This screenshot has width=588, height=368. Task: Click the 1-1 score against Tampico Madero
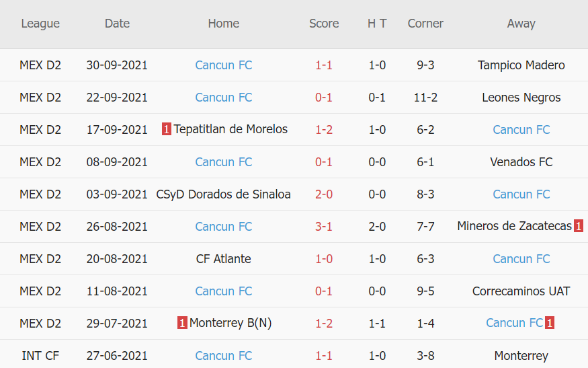(x=324, y=65)
